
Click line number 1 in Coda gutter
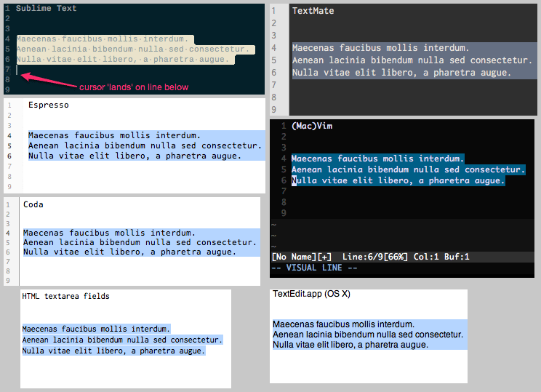(x=8, y=205)
